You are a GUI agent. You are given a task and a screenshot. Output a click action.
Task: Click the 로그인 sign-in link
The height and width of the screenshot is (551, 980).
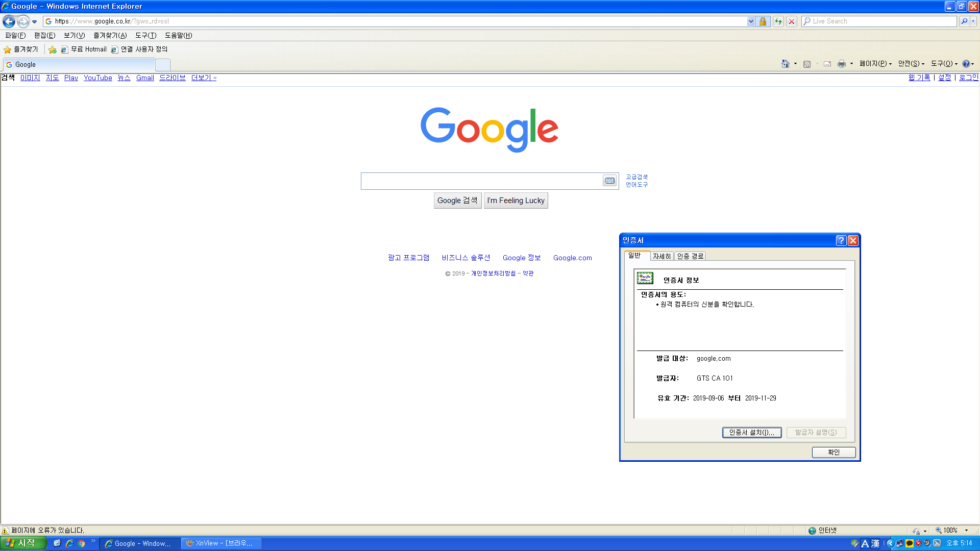click(x=969, y=78)
